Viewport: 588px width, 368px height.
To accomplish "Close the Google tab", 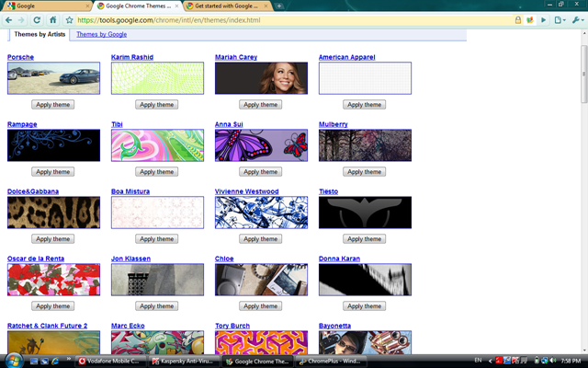I will [87, 6].
